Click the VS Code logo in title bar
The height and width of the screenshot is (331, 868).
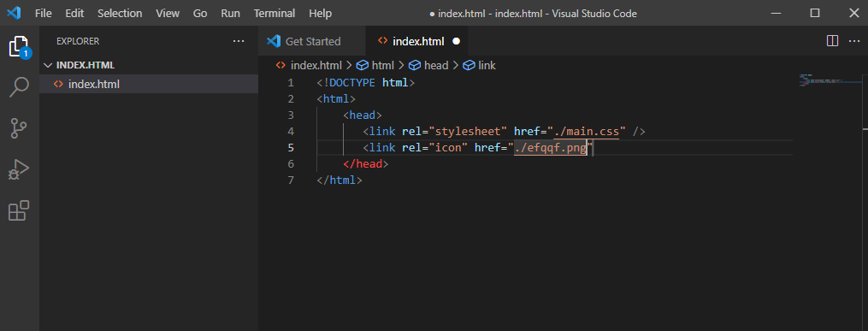(14, 13)
